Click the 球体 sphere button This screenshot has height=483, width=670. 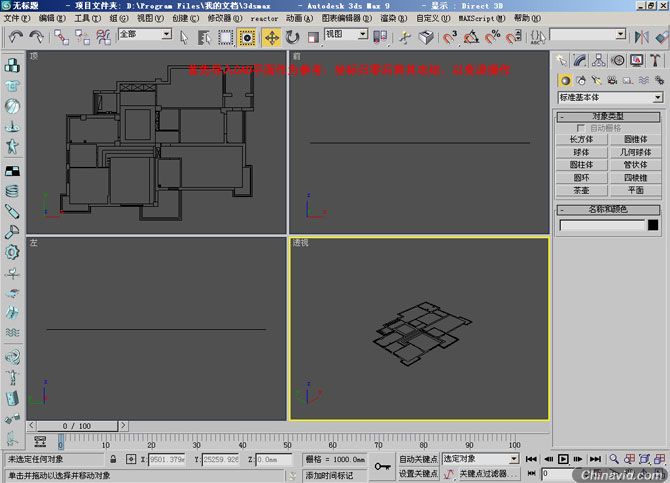(x=582, y=152)
